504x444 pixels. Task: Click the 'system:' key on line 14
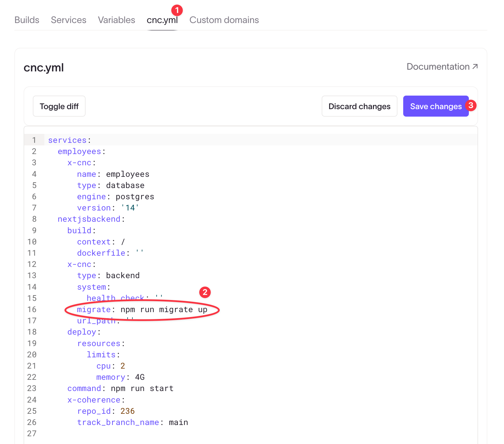[x=94, y=287]
